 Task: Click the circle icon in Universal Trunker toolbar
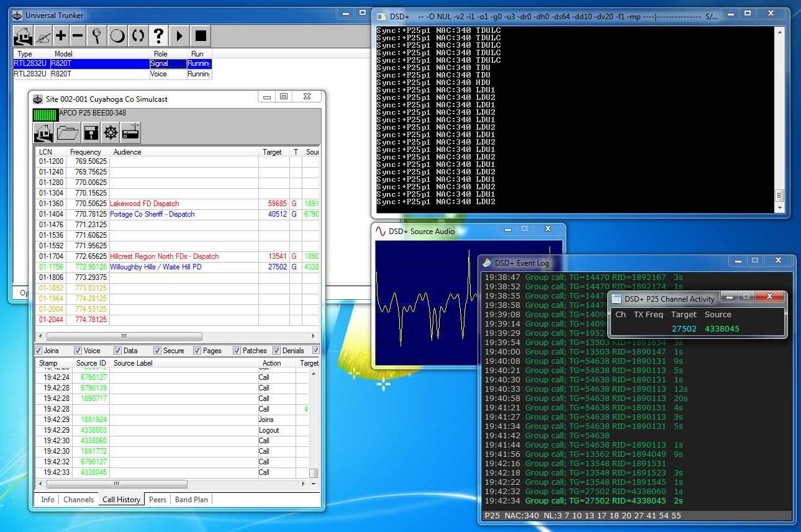(x=117, y=36)
